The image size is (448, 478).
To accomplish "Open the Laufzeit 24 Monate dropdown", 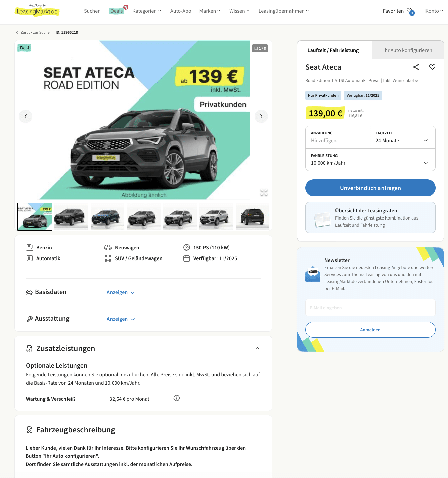I will click(403, 137).
